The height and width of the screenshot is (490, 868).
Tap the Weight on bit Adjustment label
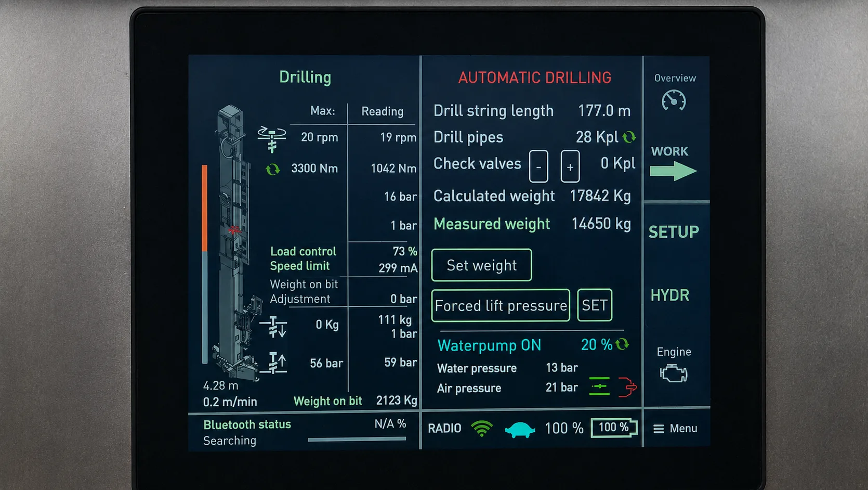(304, 291)
